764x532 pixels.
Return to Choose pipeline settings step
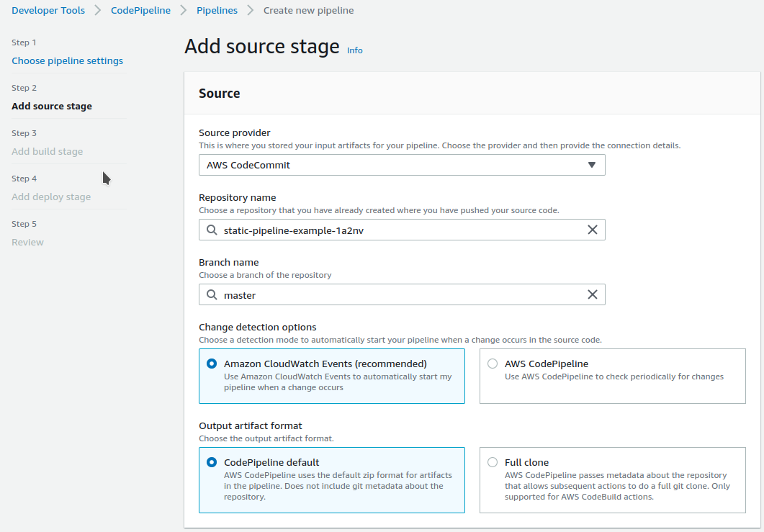pos(67,61)
